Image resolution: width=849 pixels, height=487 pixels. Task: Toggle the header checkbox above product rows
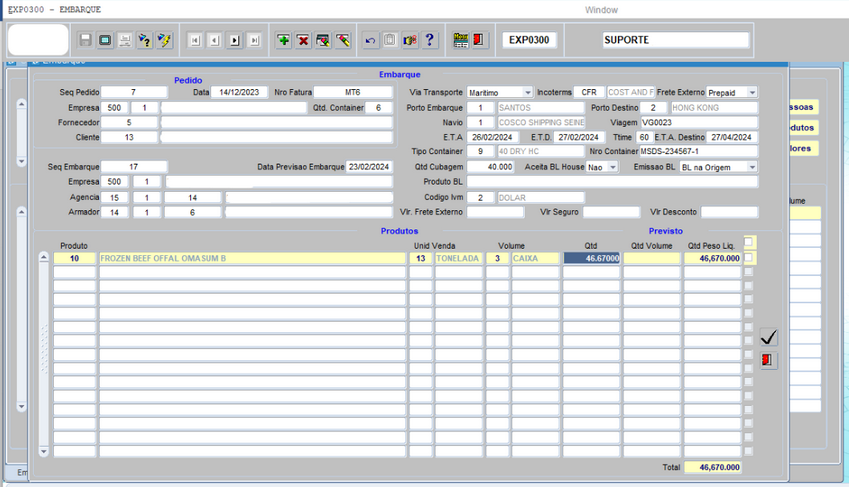749,242
